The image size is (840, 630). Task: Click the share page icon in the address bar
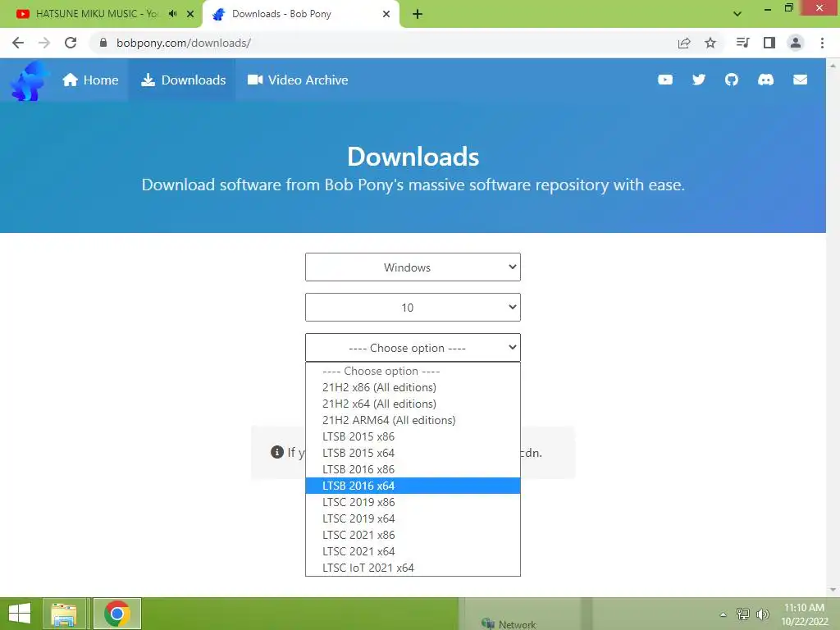click(x=684, y=43)
